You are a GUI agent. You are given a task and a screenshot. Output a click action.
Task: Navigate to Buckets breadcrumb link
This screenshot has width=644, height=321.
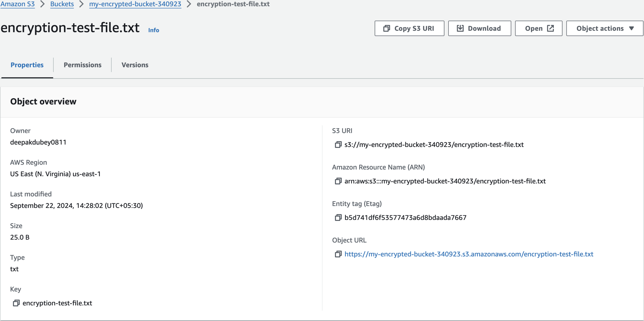(62, 4)
